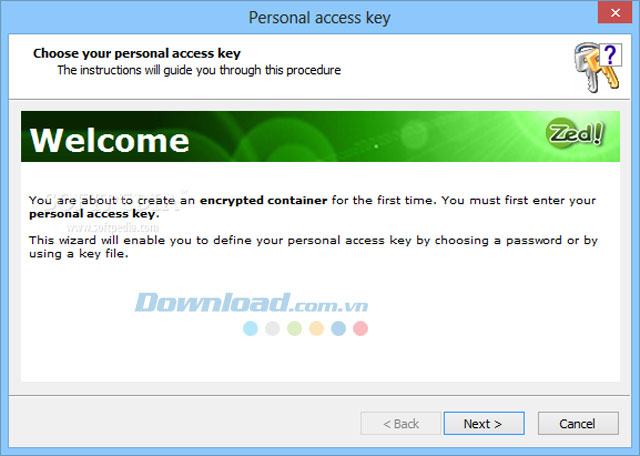Click the question mark help icon
Screen dimensions: 640x456
tap(610, 55)
